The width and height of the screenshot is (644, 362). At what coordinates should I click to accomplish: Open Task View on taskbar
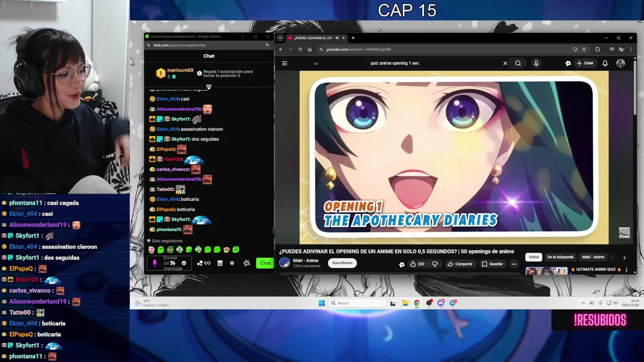tap(393, 303)
